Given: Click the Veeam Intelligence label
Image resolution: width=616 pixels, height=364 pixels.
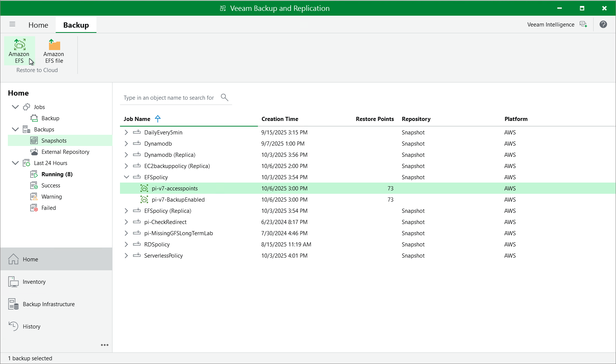Looking at the screenshot, I should click(x=551, y=25).
